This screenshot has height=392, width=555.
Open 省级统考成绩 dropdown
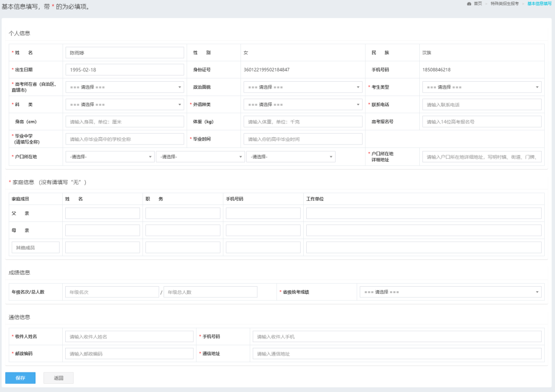pyautogui.click(x=451, y=292)
